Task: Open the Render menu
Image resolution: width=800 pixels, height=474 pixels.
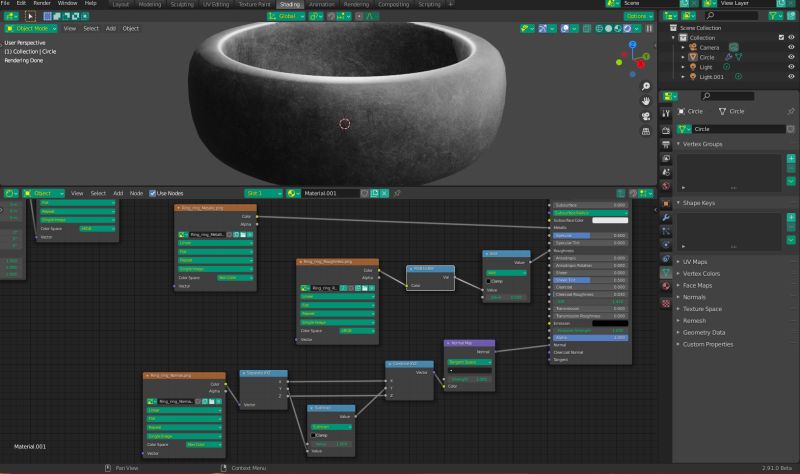Action: click(42, 4)
